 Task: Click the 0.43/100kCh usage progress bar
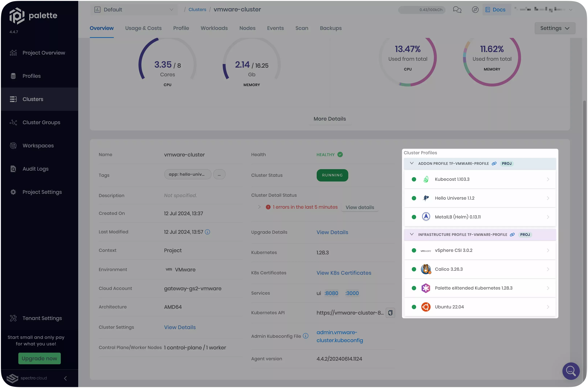[x=422, y=10]
